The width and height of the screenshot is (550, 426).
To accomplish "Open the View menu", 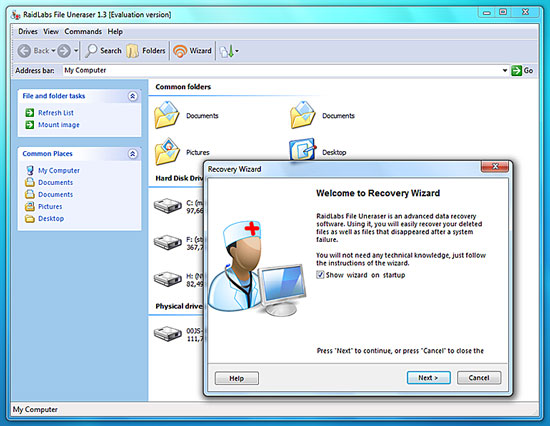I will click(51, 32).
